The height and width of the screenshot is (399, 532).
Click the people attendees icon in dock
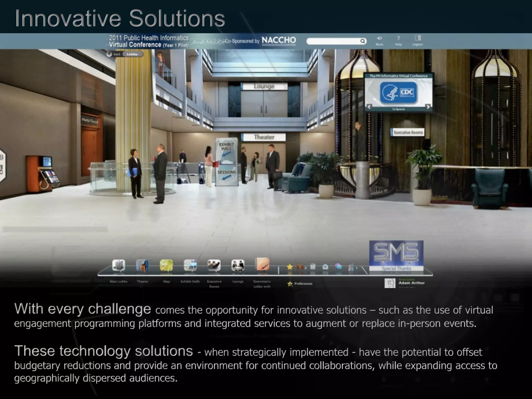[351, 267]
